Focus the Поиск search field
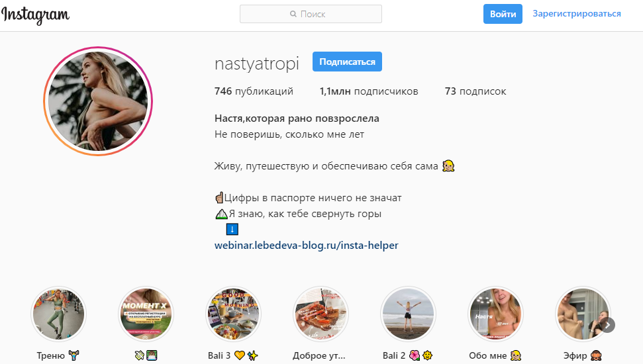643x364 pixels. click(x=311, y=14)
